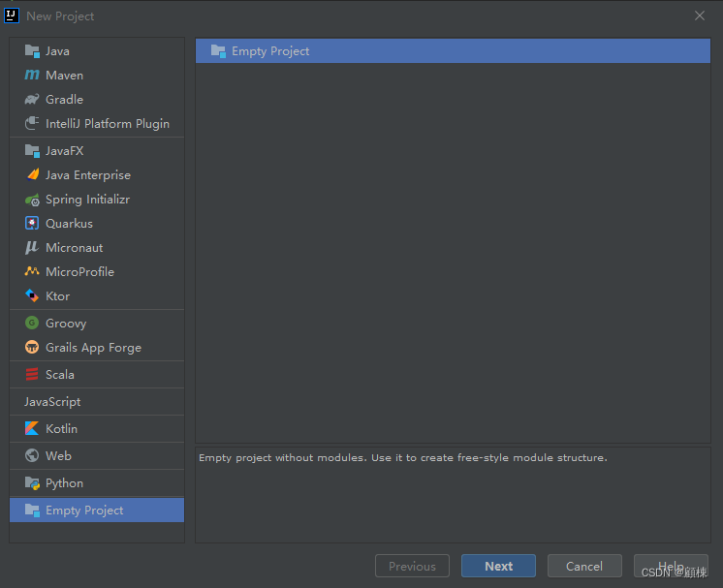Click the IntelliJ Platform Plugin icon
The width and height of the screenshot is (723, 588).
tap(32, 123)
